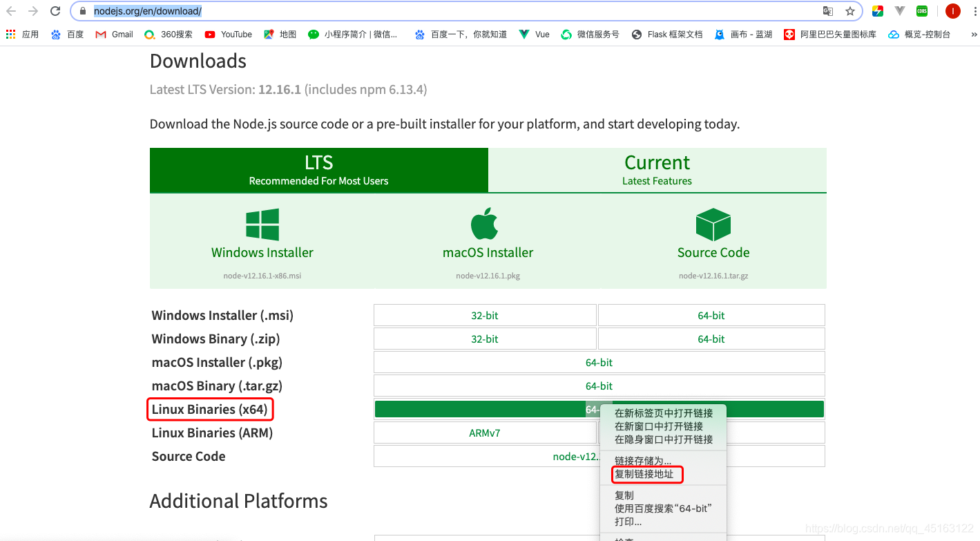Image resolution: width=980 pixels, height=541 pixels.
Task: Go forward with the browser forward arrow
Action: (33, 11)
